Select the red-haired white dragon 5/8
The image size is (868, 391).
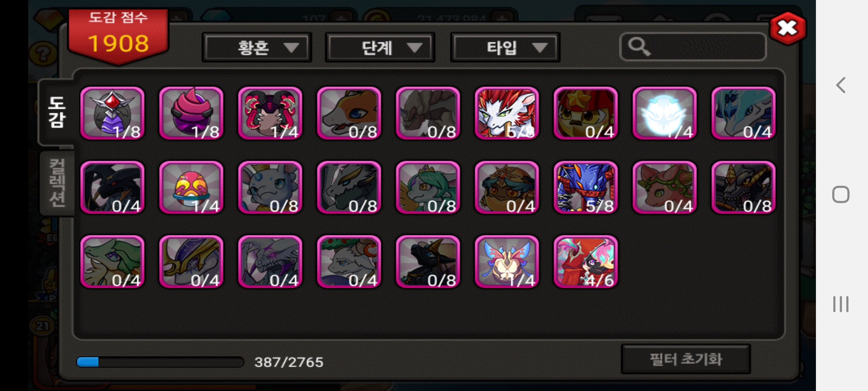[507, 113]
